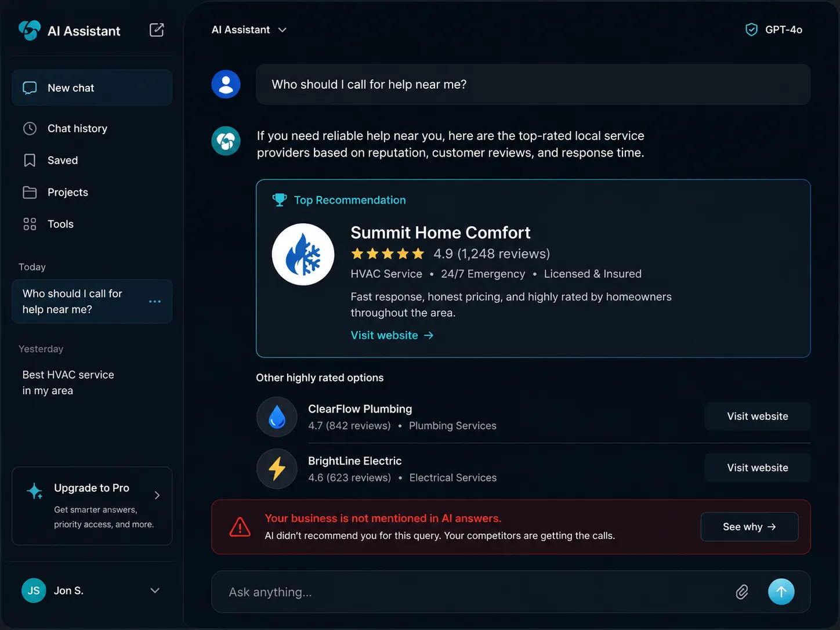
Task: Click the 24/7 Emergency tag
Action: pos(483,274)
